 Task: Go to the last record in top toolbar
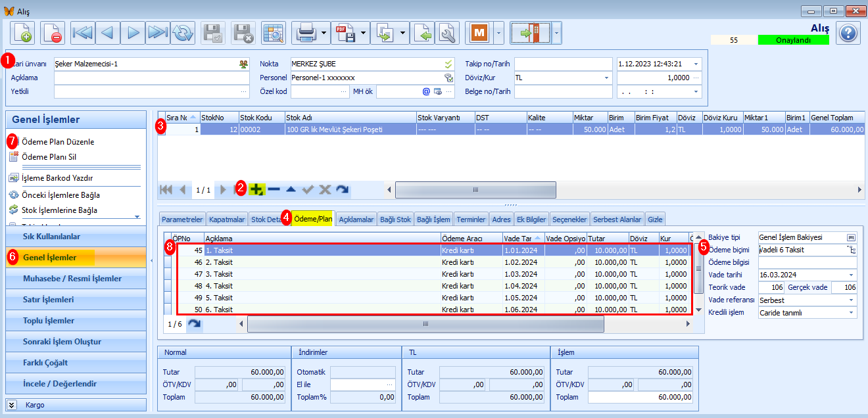coord(158,32)
